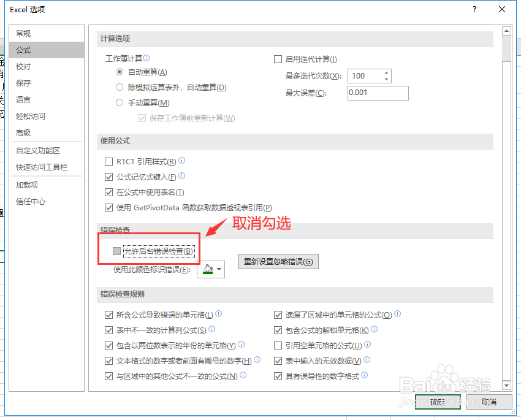Toggle 表中输入的无效数据 checkbox

(278, 361)
